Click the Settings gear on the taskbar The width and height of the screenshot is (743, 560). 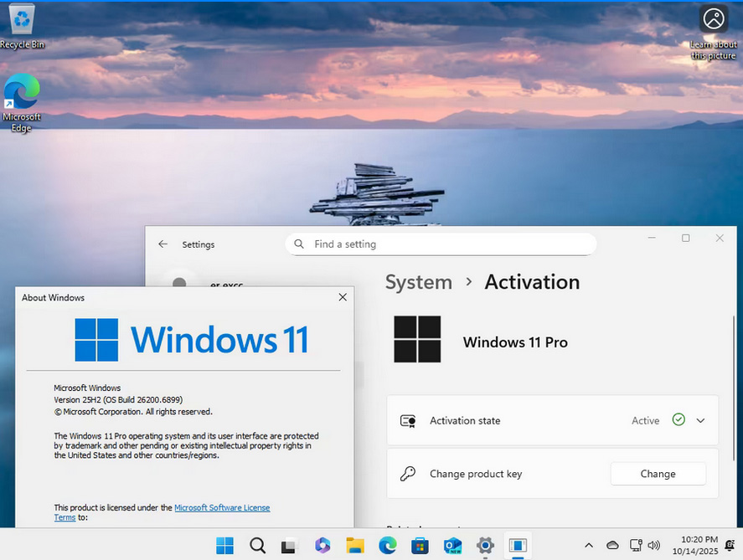click(x=485, y=546)
